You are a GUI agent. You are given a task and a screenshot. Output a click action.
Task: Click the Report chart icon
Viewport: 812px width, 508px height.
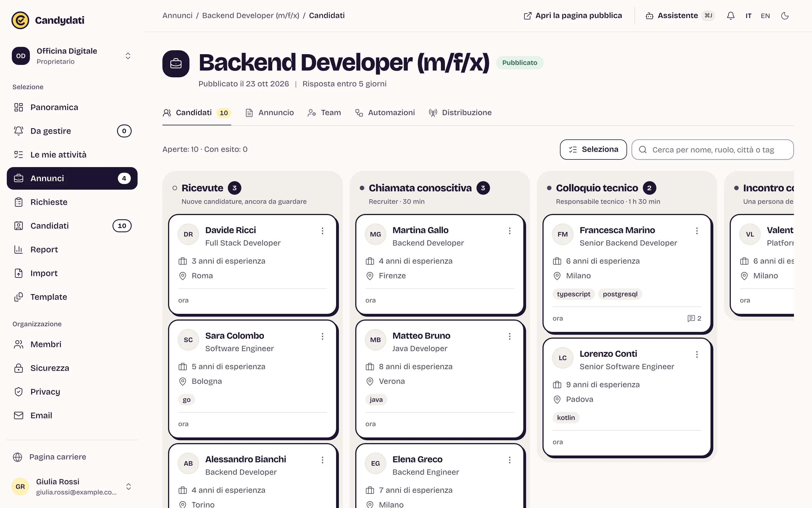[x=18, y=249]
